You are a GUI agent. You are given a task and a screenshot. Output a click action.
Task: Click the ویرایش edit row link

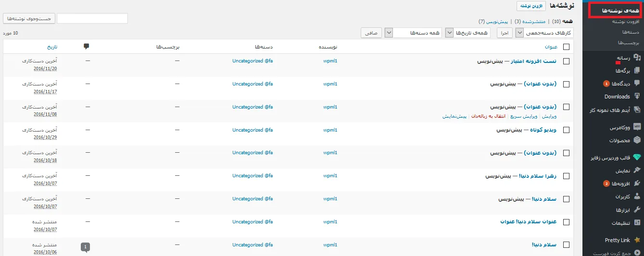click(550, 116)
